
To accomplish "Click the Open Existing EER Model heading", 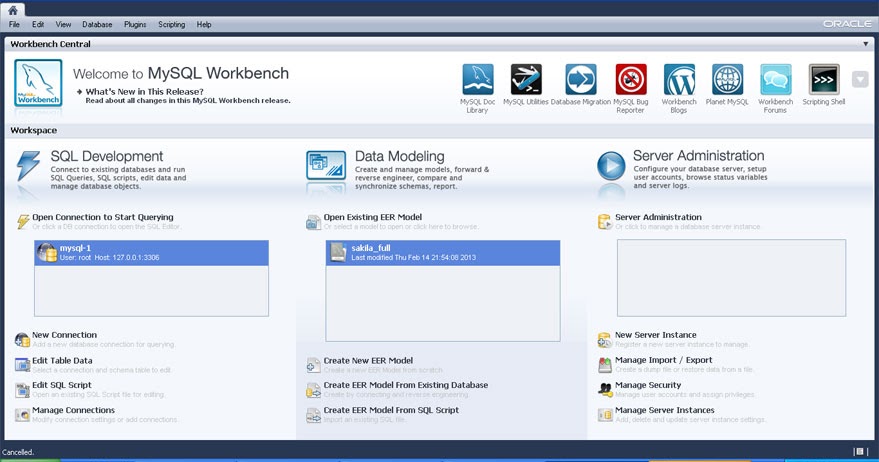I will pos(373,217).
